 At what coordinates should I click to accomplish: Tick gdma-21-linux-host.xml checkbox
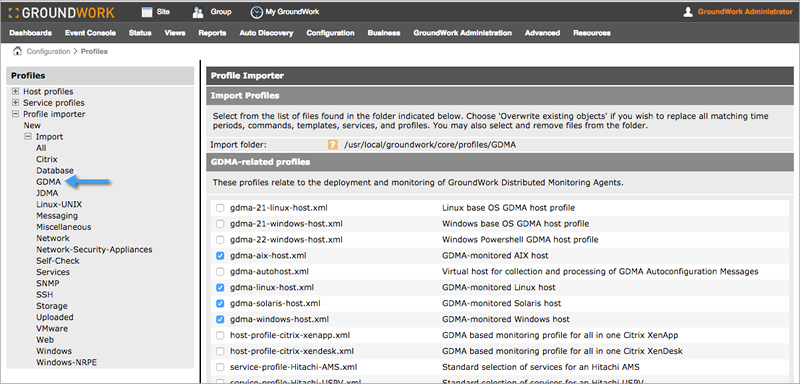pos(220,208)
